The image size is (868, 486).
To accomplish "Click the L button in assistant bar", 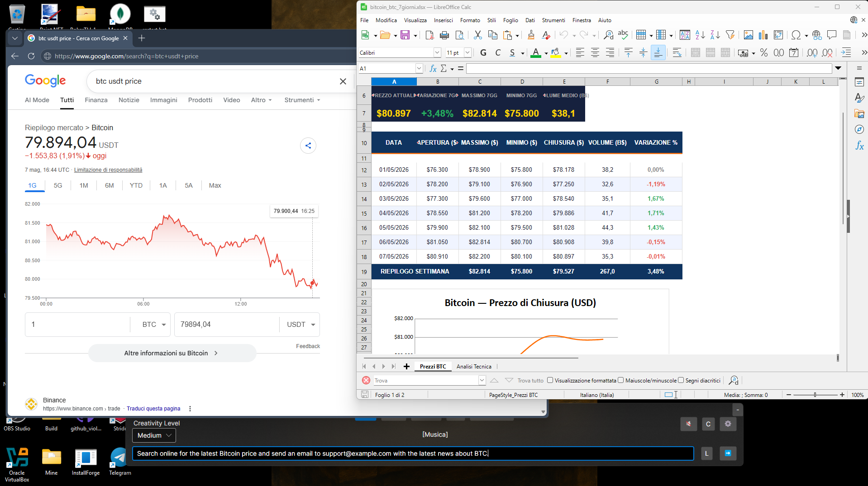I will (706, 453).
